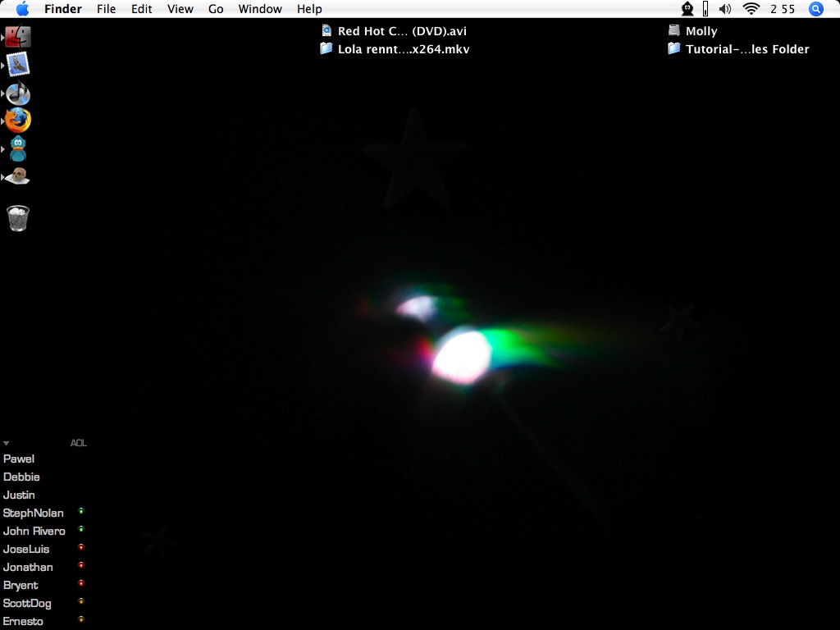Screen dimensions: 840x630
Task: Click green status dot beside John Rivero
Action: click(81, 529)
